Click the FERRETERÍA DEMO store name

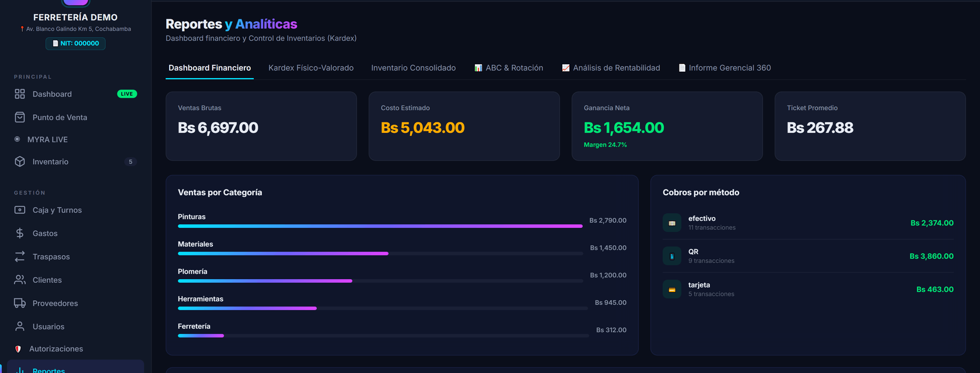(x=75, y=17)
